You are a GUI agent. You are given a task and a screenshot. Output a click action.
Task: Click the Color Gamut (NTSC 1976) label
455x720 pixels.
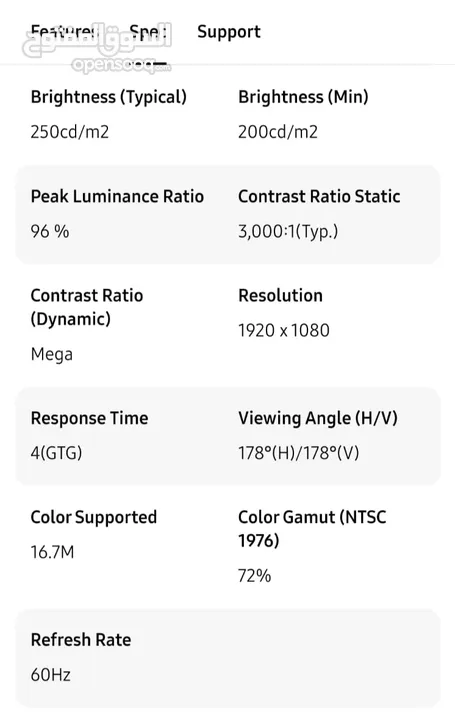click(312, 529)
